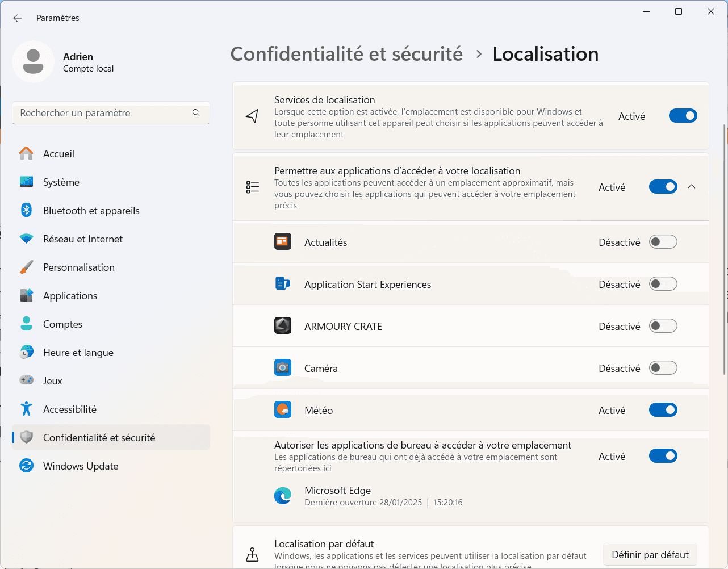
Task: Click the Application Start Experiences icon
Action: (x=283, y=283)
